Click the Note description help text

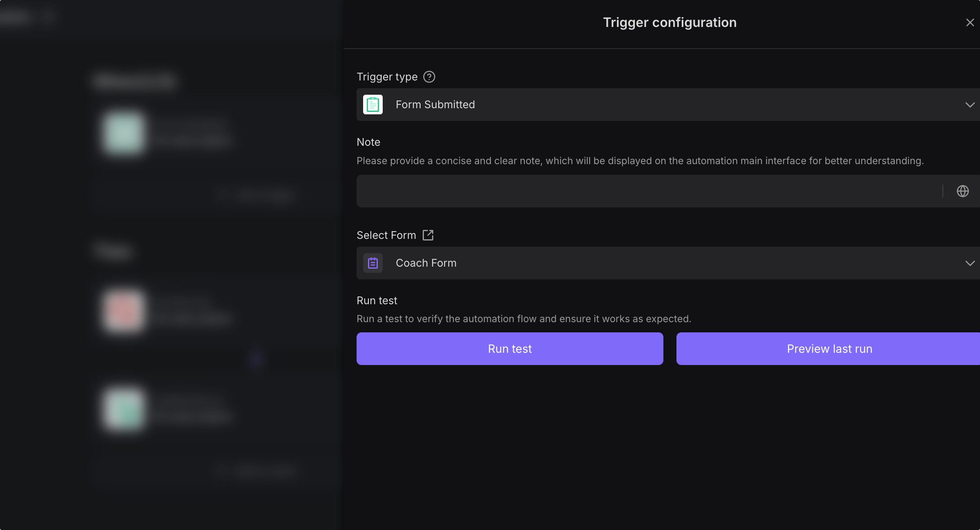[640, 161]
